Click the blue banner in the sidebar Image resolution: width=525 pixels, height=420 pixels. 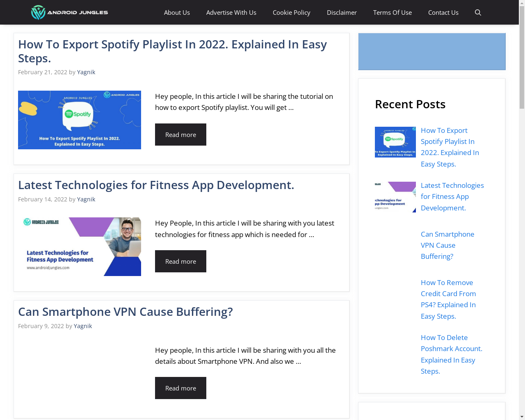432,52
